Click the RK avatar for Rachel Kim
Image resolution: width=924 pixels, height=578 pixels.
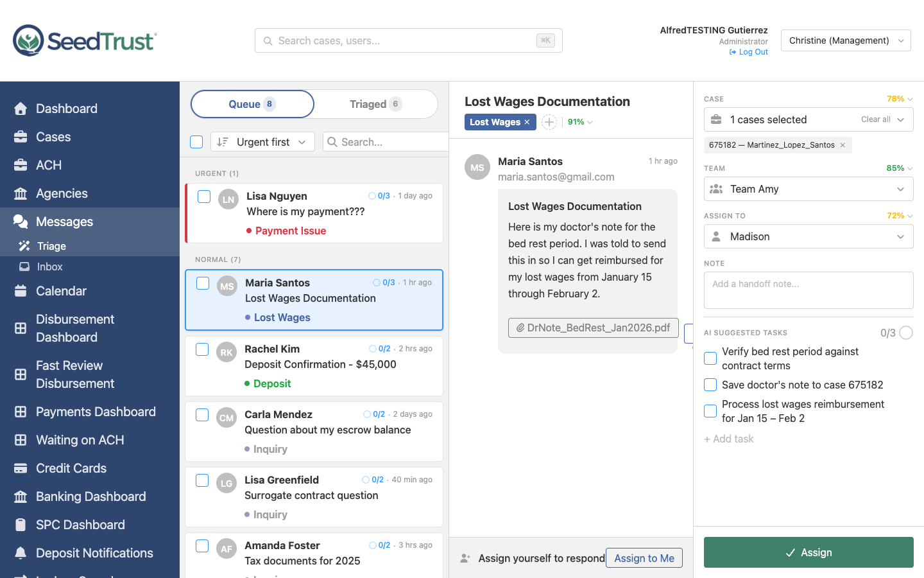(227, 352)
